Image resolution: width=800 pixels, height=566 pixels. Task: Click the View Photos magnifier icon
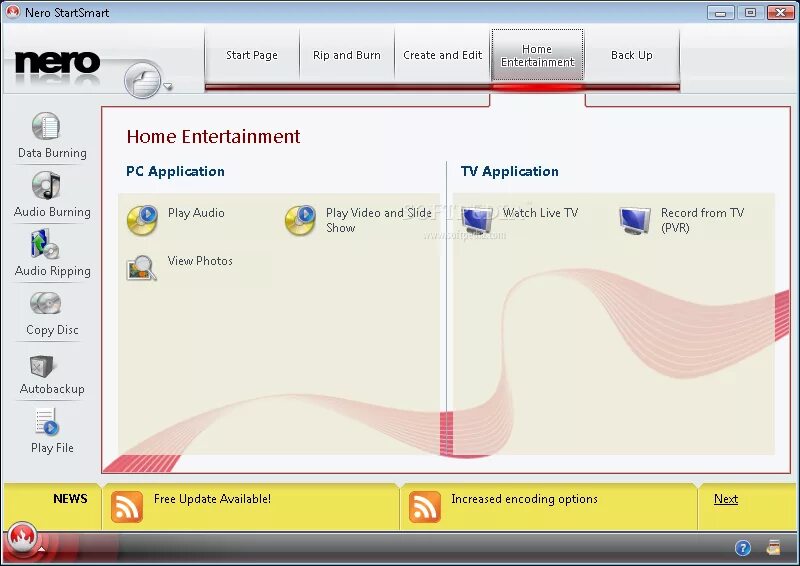tap(141, 268)
